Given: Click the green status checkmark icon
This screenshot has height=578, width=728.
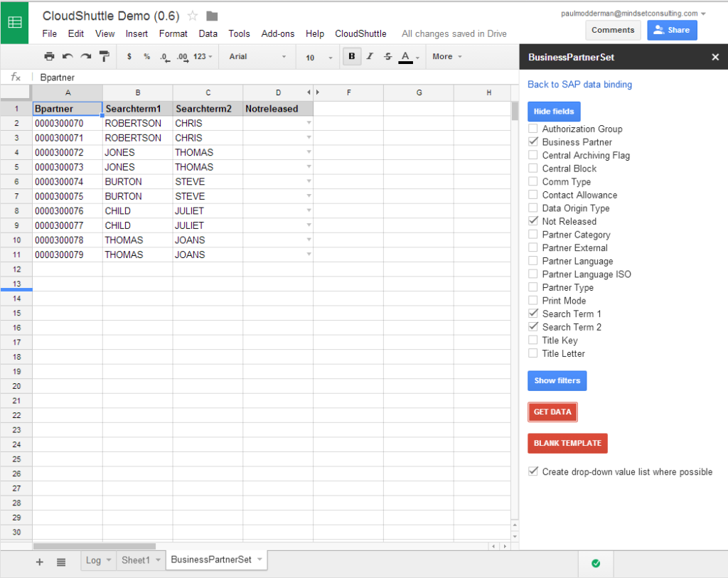Looking at the screenshot, I should [596, 563].
